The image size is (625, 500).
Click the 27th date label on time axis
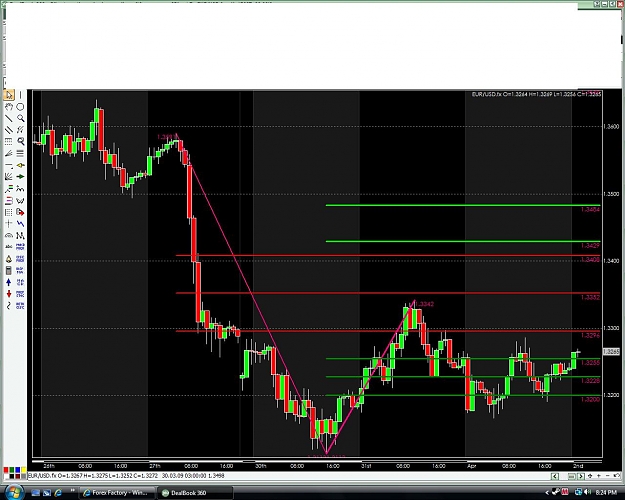pos(155,466)
